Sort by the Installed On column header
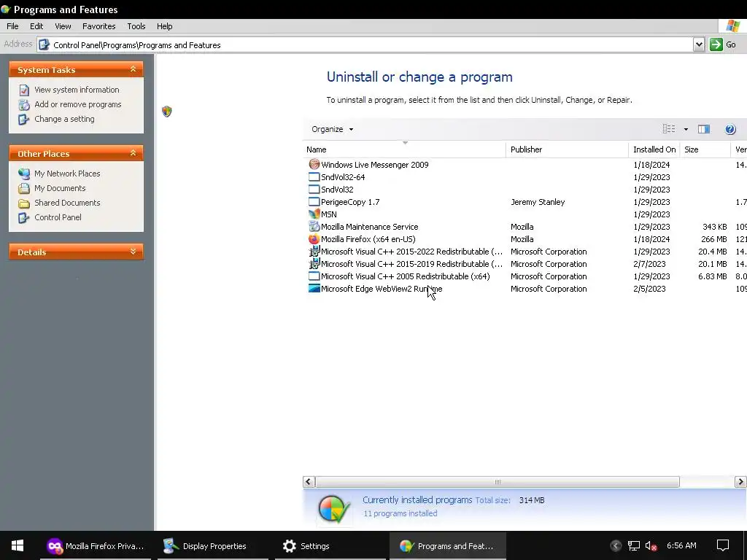The height and width of the screenshot is (560, 747). coord(654,149)
